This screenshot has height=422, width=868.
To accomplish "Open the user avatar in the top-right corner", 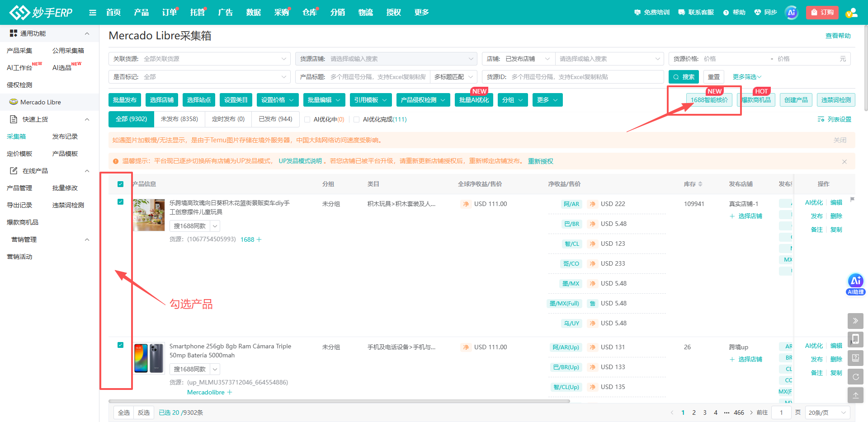I will click(x=852, y=13).
